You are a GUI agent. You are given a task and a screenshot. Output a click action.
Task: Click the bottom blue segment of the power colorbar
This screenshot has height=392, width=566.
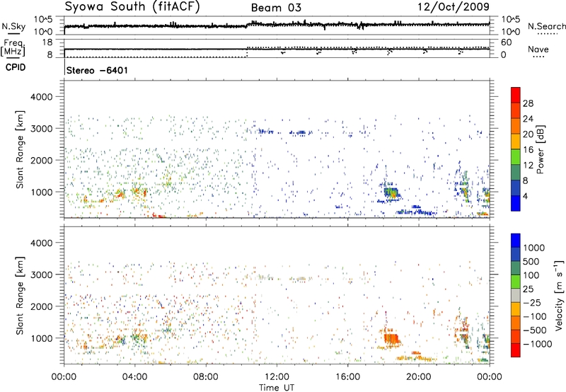pos(516,203)
